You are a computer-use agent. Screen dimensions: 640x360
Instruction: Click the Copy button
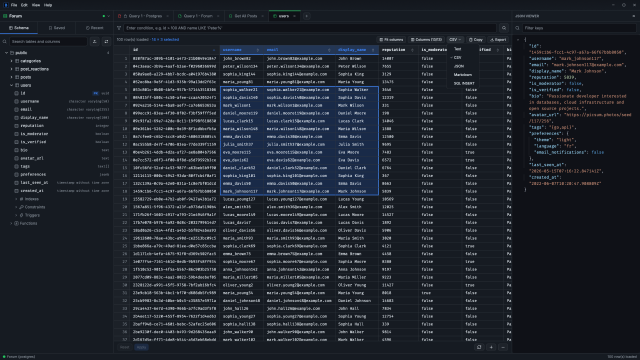coord(476,40)
